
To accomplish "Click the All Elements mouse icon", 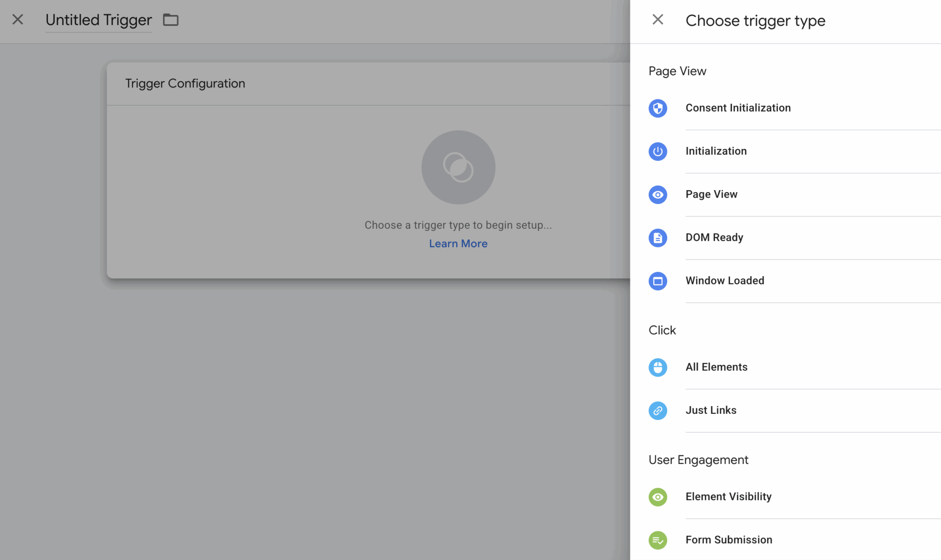I will click(658, 368).
